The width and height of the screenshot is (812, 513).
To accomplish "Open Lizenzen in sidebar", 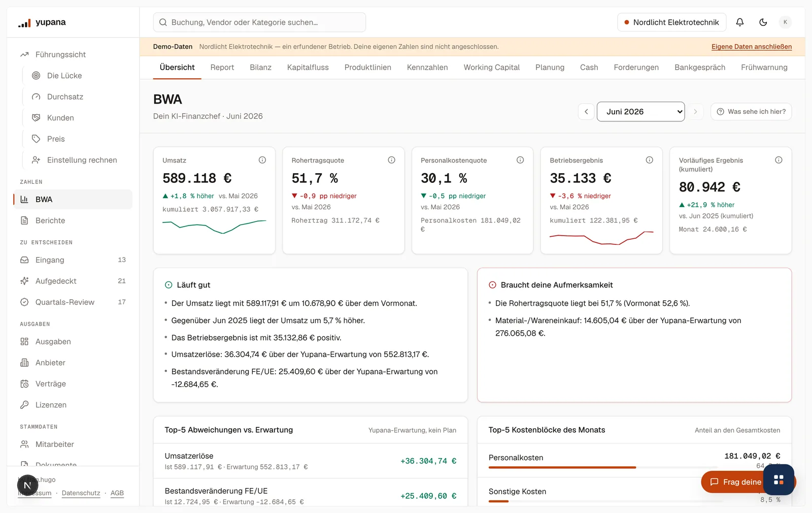I will point(73,405).
